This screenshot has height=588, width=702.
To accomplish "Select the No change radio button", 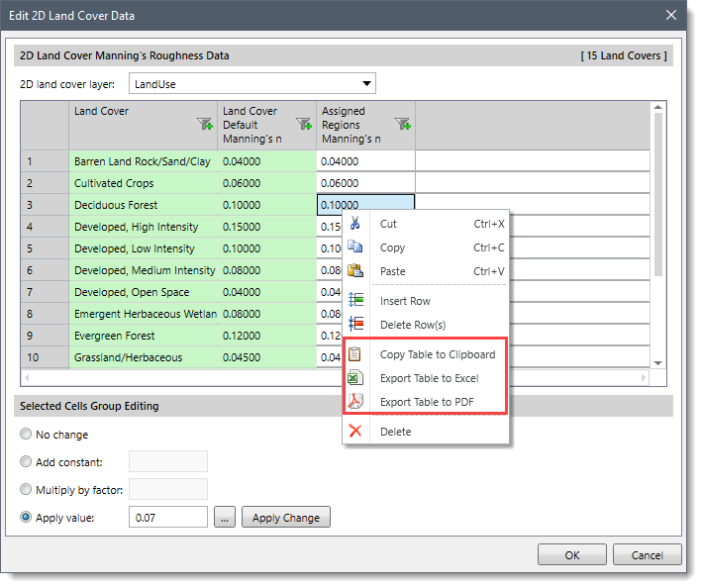I will 26,434.
